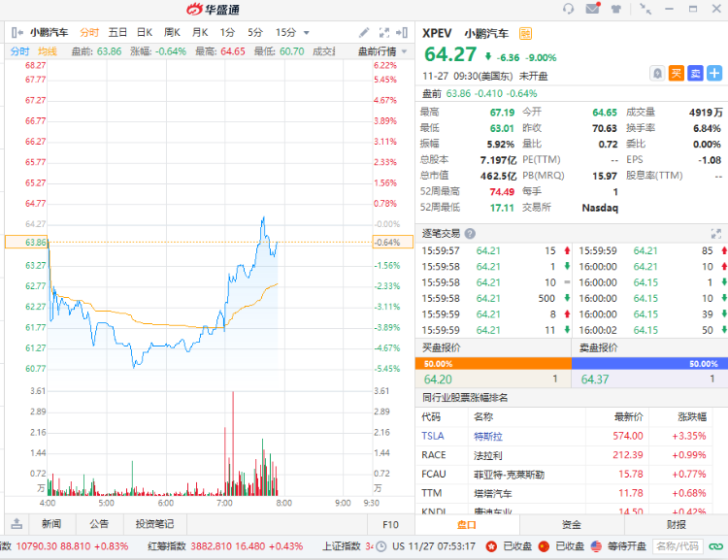Click the export upload icon
728x560 pixels.
click(17, 524)
